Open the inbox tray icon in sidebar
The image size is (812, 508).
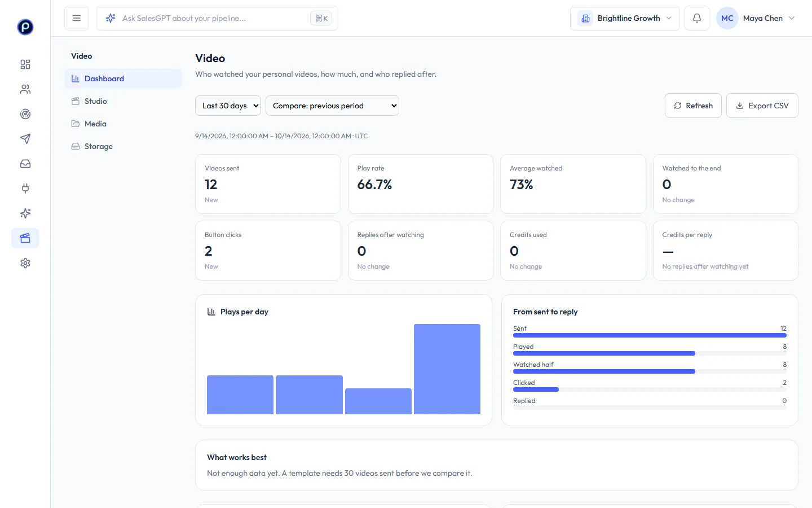point(25,164)
